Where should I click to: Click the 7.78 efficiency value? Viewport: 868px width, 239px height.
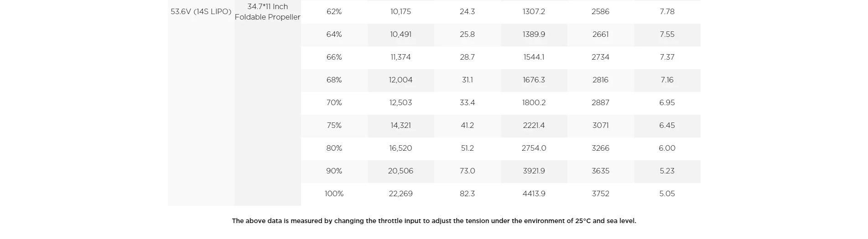(x=667, y=12)
